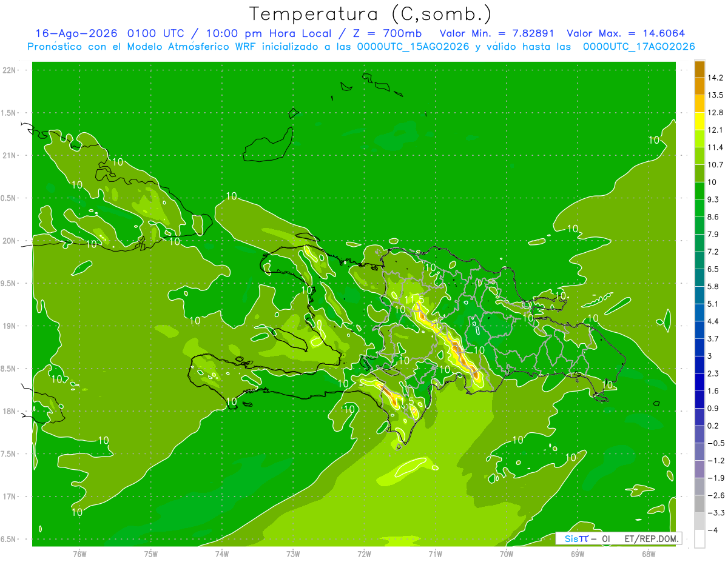This screenshot has width=728, height=562.
Task: Click the "71W" longitude axis label
Action: (435, 554)
